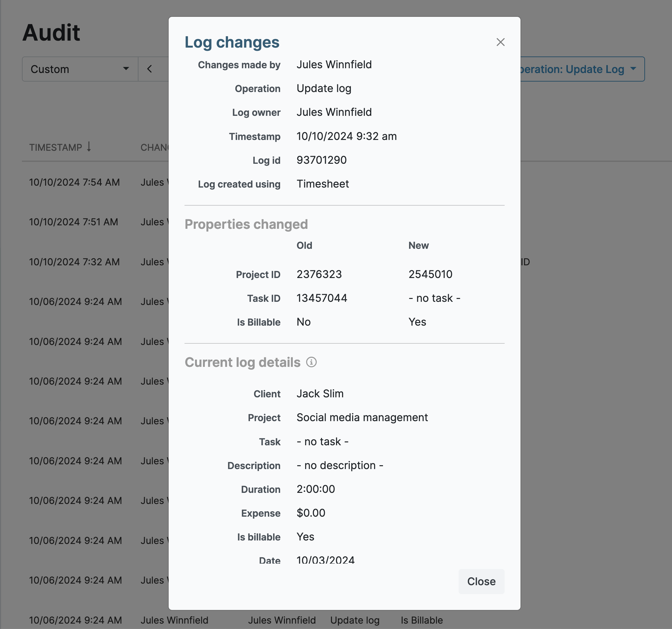Click old Task ID 13457044
Viewport: 672px width, 629px height.
coord(322,298)
